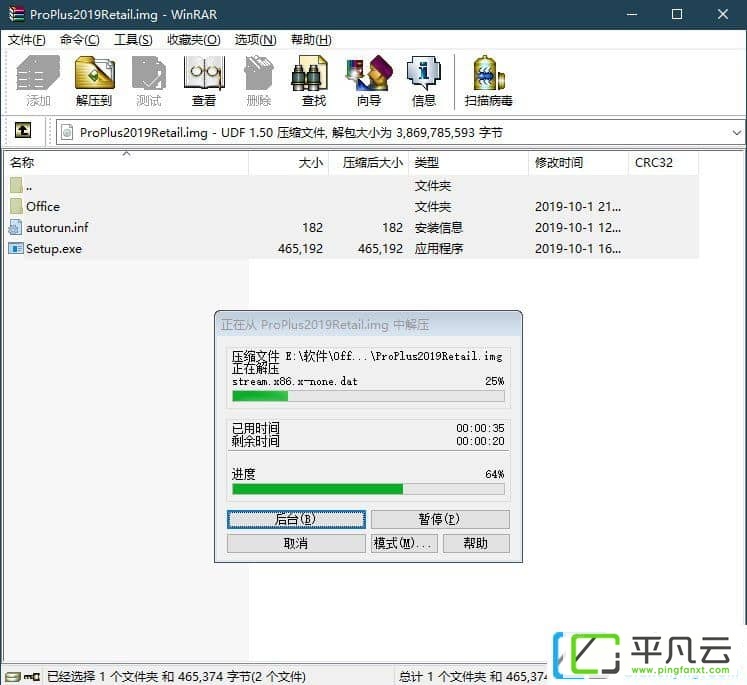Sort by 大小 column header
747x685 pixels.
(x=289, y=163)
